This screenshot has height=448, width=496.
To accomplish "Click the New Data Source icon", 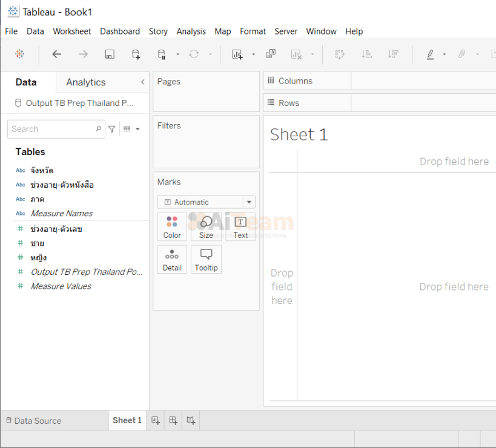I will coord(136,54).
